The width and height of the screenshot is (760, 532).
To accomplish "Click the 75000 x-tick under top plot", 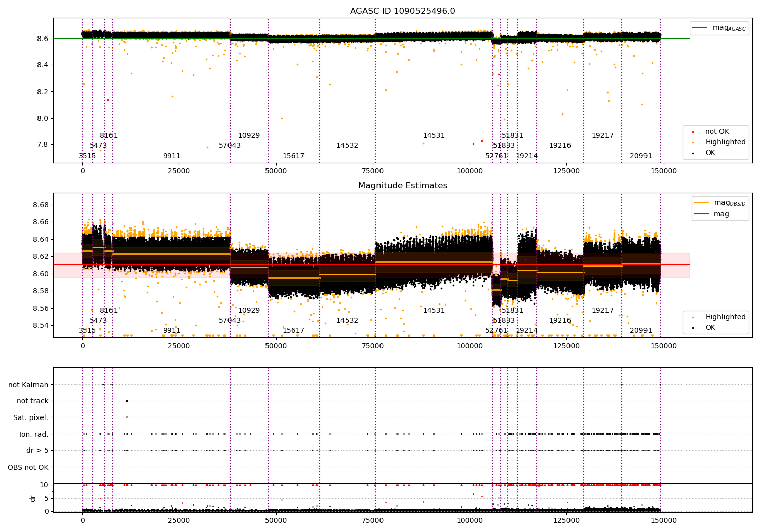I will pyautogui.click(x=373, y=171).
